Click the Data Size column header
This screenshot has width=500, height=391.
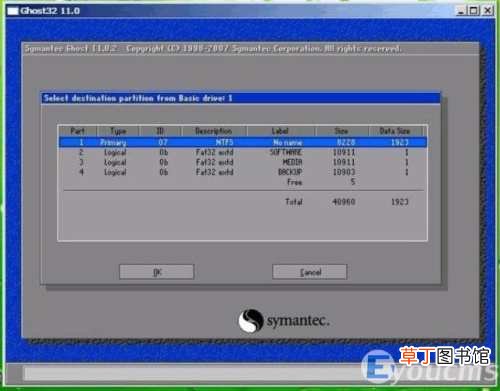click(x=395, y=131)
